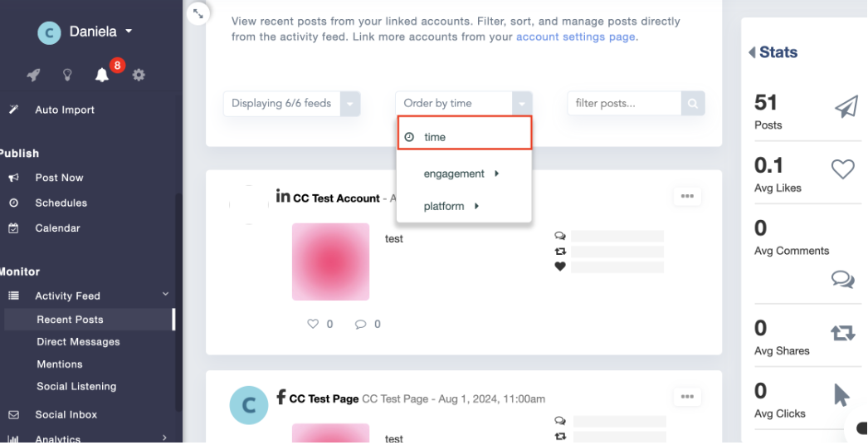This screenshot has height=445, width=868.
Task: Click comment bubble on LinkedIn post
Action: coord(360,324)
